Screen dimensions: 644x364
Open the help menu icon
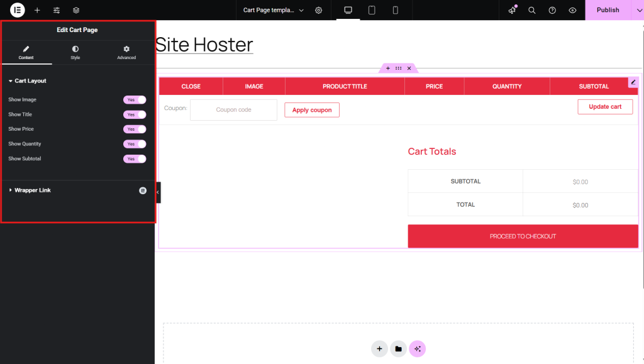coord(552,10)
